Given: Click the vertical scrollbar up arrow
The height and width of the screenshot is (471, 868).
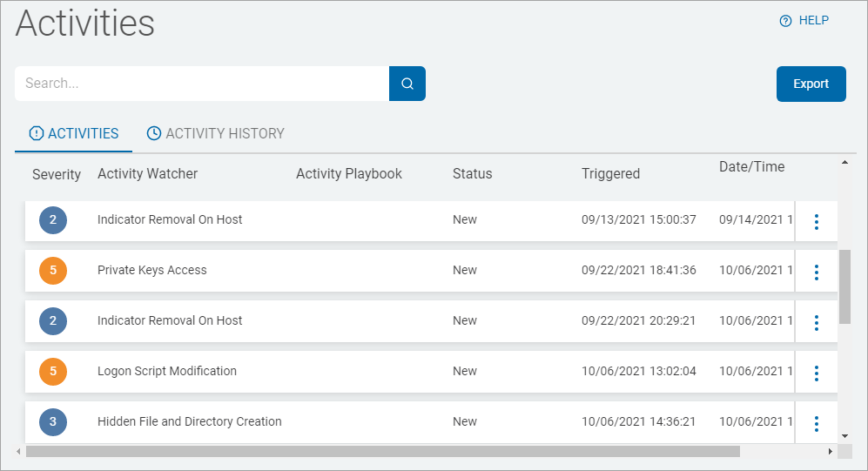Looking at the screenshot, I should click(844, 162).
